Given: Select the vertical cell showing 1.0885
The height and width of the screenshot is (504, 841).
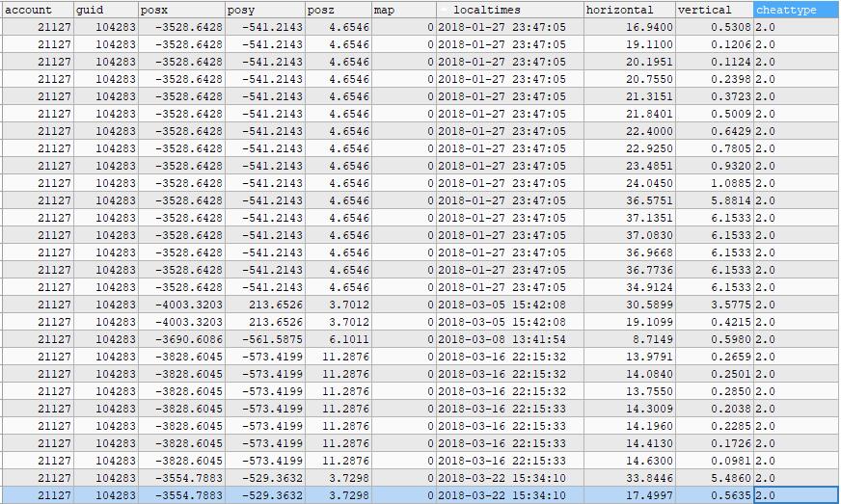Looking at the screenshot, I should 714,183.
